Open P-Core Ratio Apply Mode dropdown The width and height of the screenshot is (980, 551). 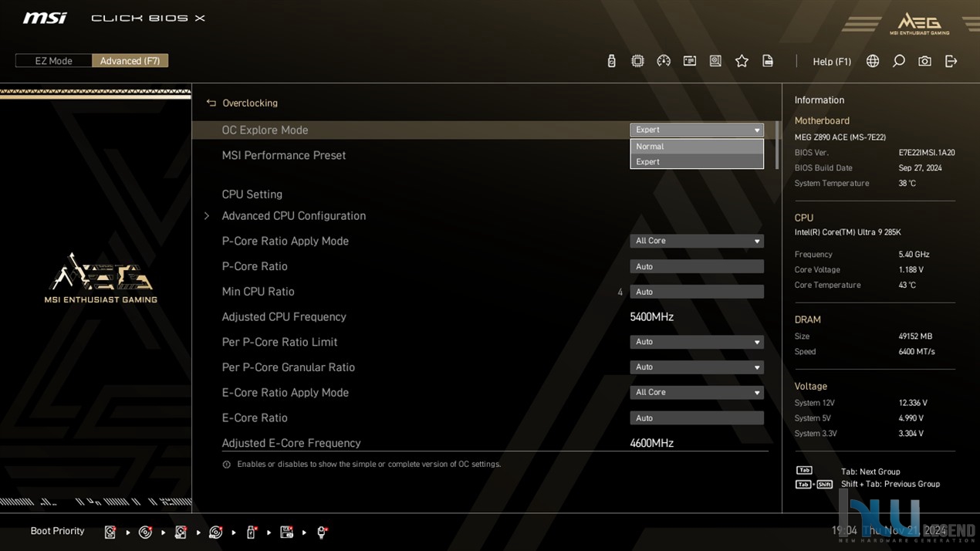point(697,241)
